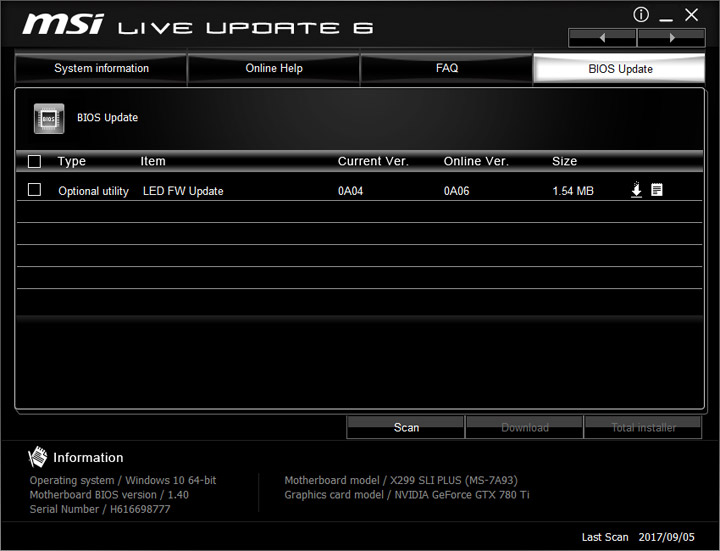Select the BIOS Update tab
Screen dimensions: 720x551
pyautogui.click(x=619, y=69)
